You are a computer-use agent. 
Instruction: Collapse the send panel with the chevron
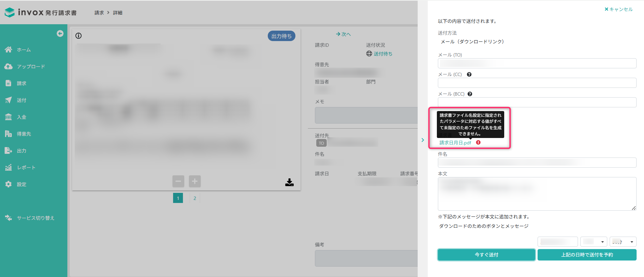click(423, 140)
